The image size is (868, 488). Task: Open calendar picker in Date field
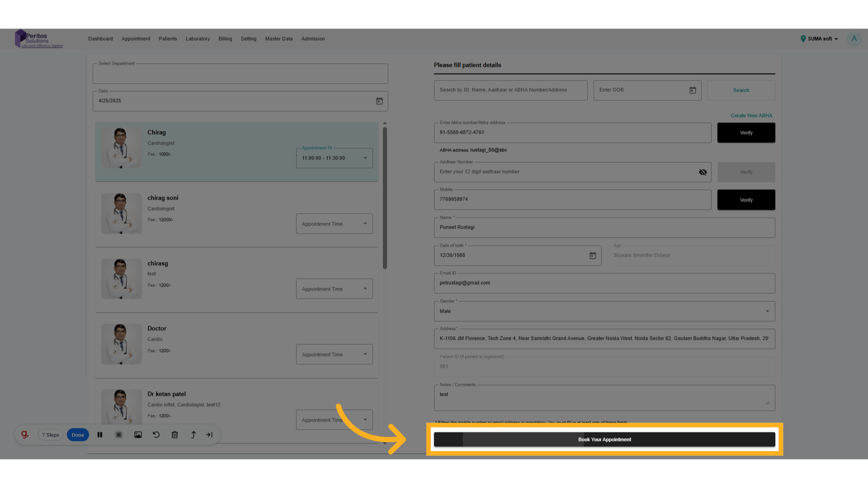pos(379,101)
